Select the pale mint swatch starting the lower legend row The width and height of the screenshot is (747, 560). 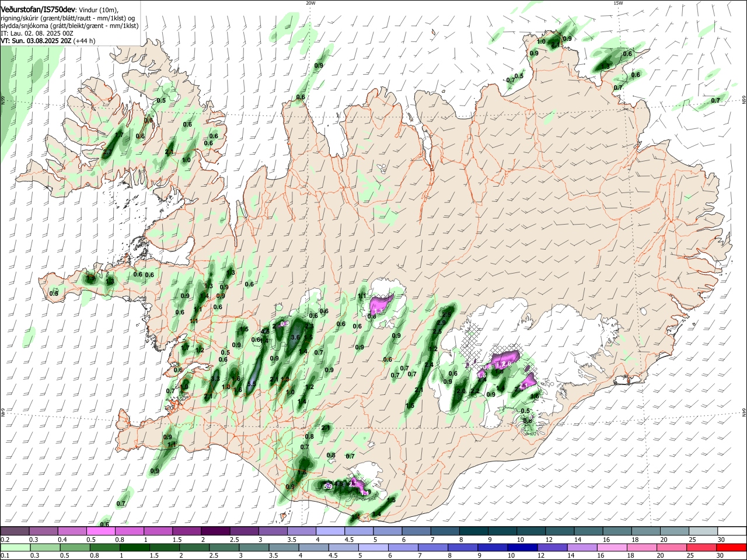(x=15, y=547)
